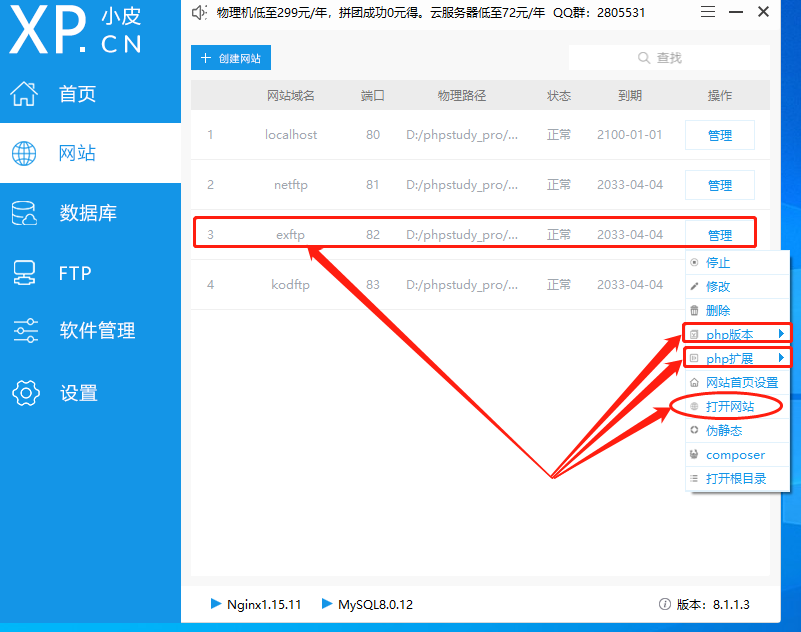Click the speaker icon beside the announcement
Viewport: 801px width, 632px height.
(x=197, y=14)
